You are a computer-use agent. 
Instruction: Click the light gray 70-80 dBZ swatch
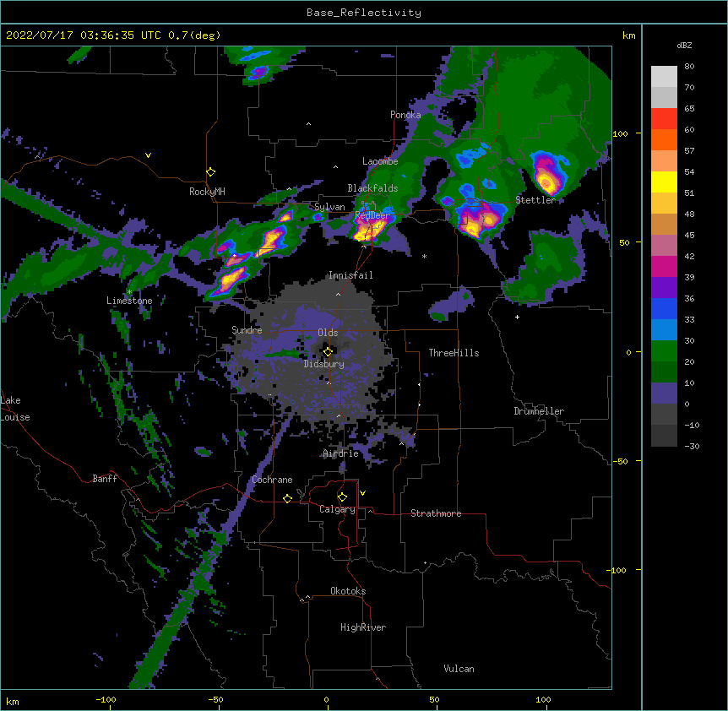664,77
